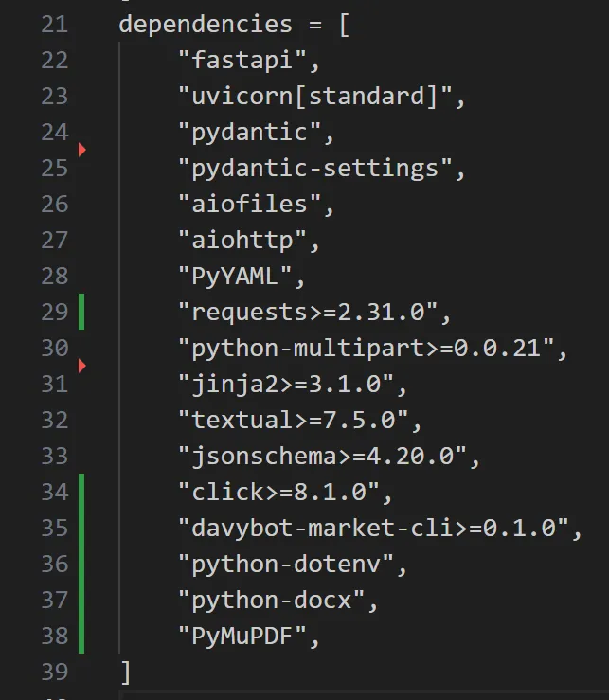Click the "python-dotenv" entry

pyautogui.click(x=286, y=565)
